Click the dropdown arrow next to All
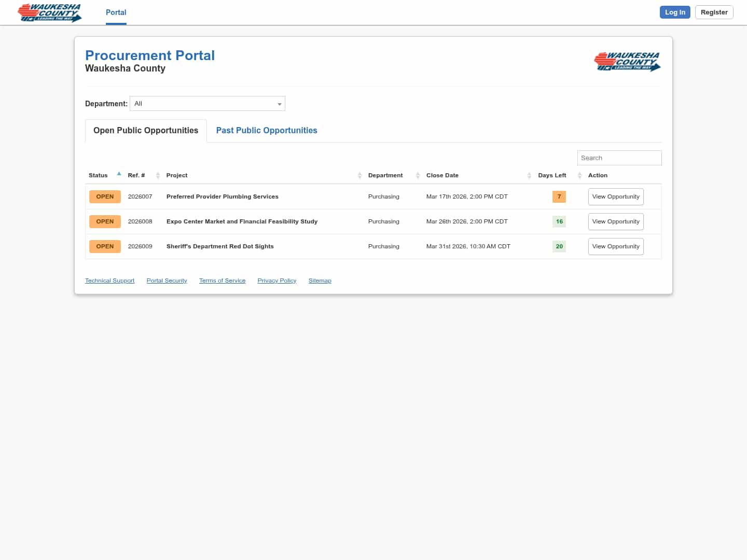Viewport: 747px width, 560px height. 280,103
